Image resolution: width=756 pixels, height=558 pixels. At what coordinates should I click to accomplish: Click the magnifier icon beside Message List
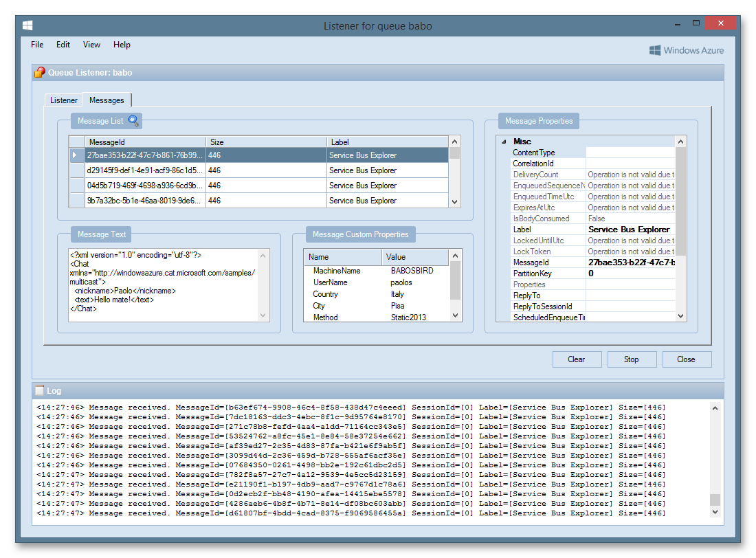pyautogui.click(x=133, y=120)
